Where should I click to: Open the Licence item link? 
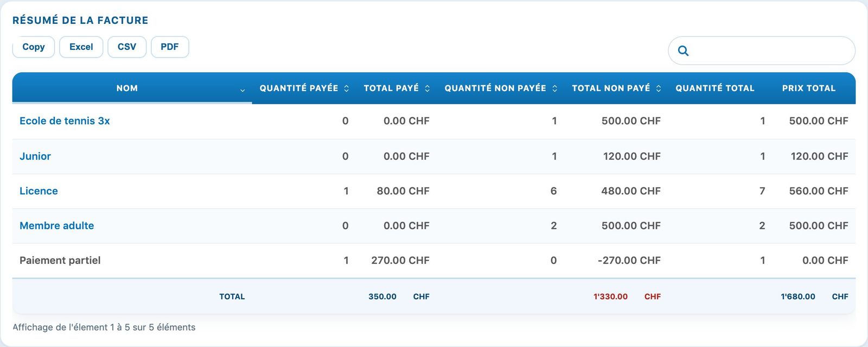39,191
